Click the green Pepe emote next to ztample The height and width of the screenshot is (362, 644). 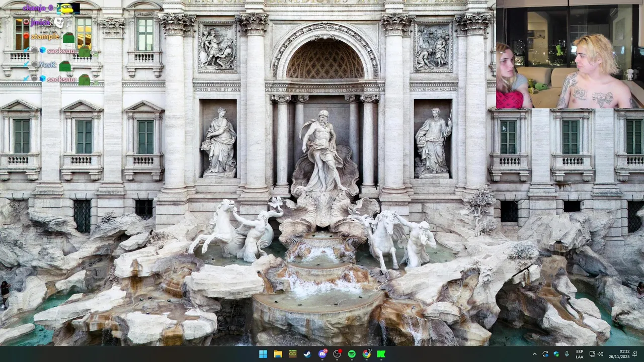(68, 37)
